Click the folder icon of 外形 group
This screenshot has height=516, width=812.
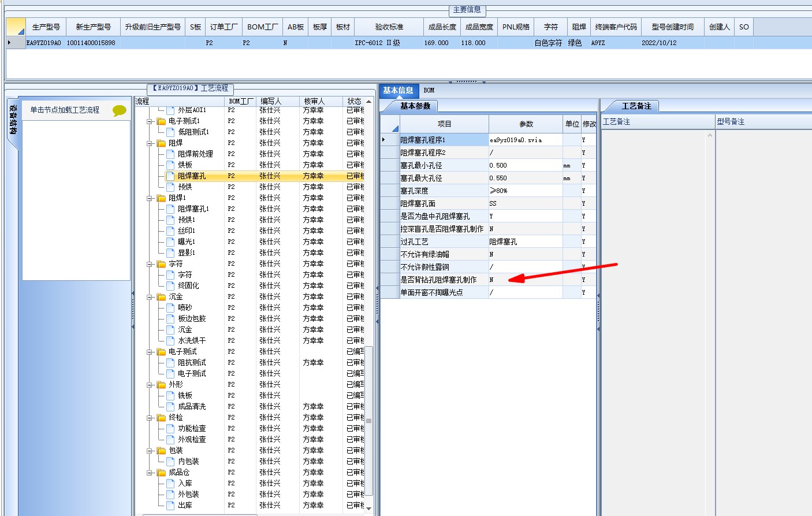(161, 385)
